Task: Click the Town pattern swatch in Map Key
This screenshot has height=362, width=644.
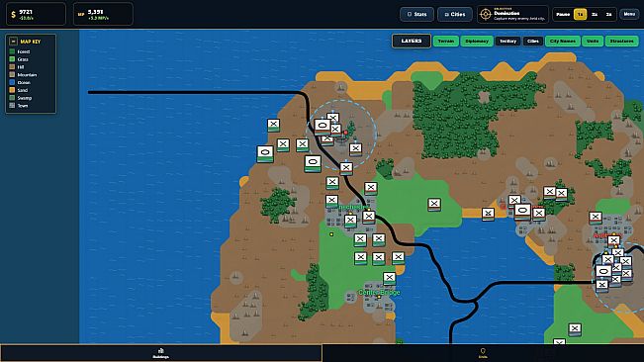Action: pos(12,106)
